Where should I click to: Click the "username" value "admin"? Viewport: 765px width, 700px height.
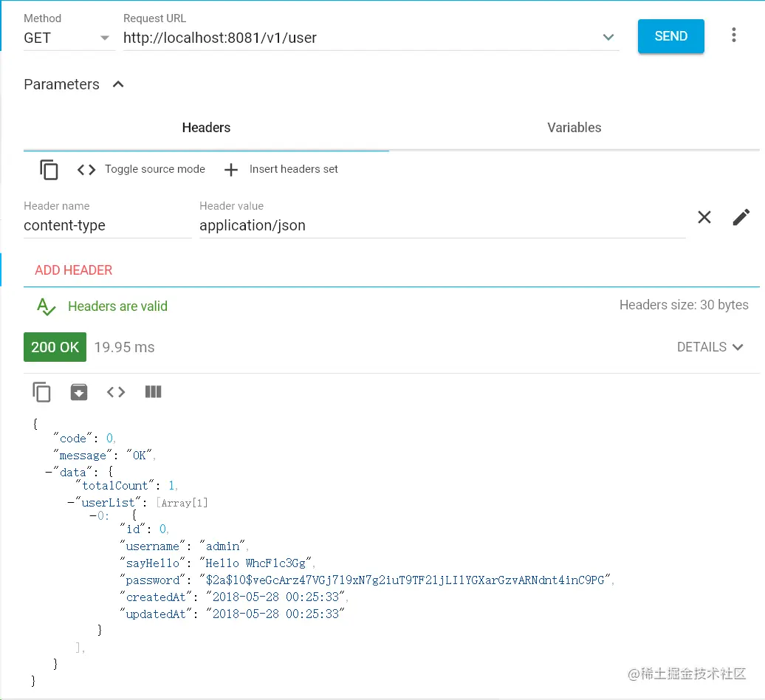coord(222,546)
